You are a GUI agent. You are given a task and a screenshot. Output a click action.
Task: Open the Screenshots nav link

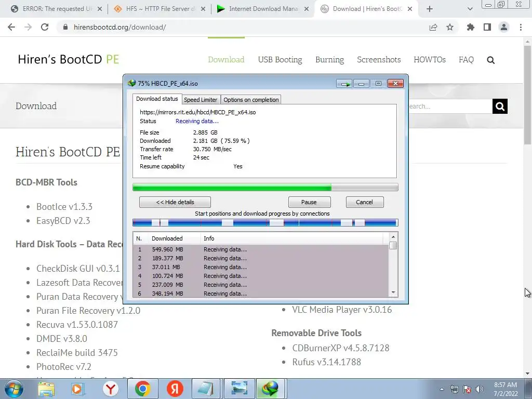point(379,60)
